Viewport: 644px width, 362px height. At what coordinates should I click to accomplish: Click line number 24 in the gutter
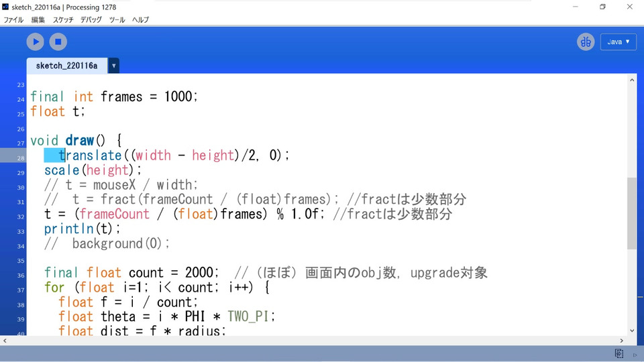tap(21, 99)
